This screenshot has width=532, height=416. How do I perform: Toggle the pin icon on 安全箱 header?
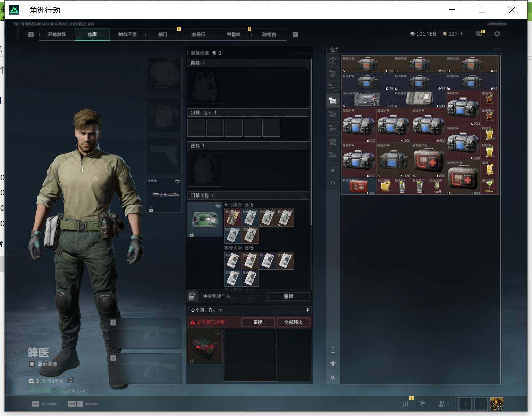[x=307, y=310]
